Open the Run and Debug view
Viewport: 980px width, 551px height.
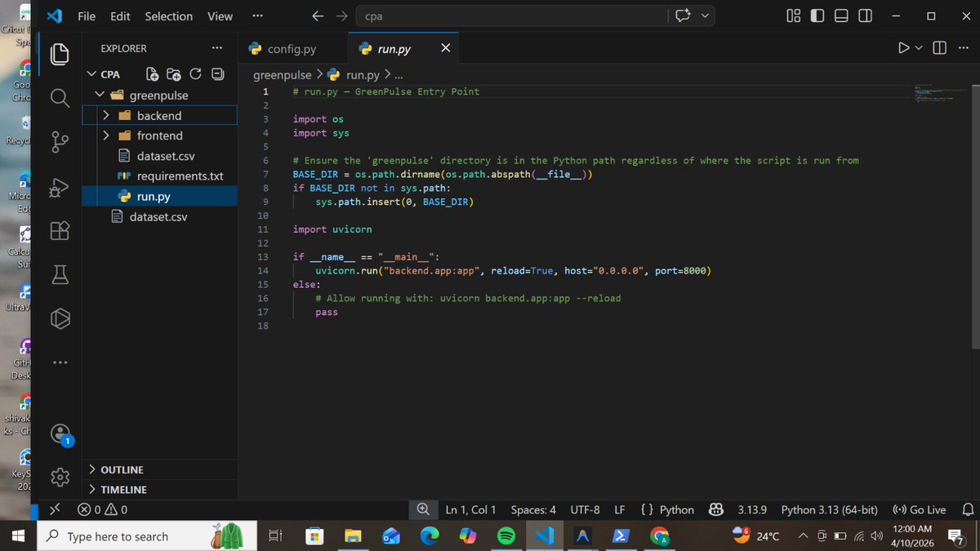(x=59, y=187)
